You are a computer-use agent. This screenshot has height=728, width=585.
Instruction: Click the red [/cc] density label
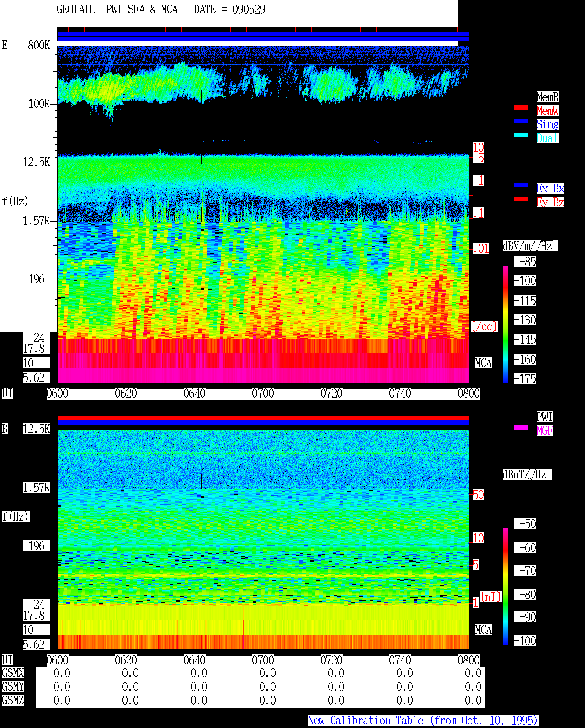pos(484,327)
